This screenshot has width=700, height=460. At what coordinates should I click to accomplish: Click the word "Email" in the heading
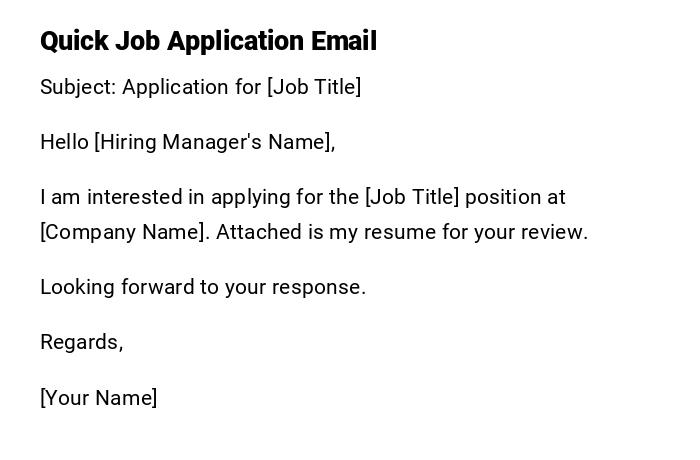(343, 42)
